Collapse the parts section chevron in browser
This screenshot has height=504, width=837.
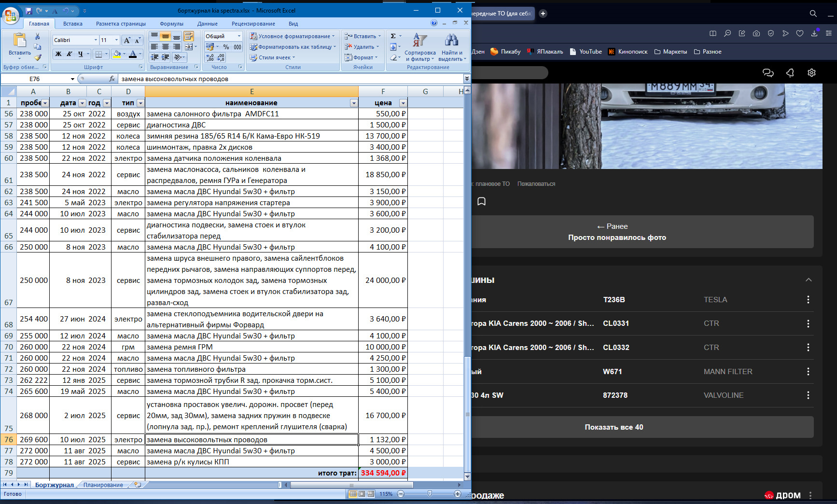click(x=809, y=280)
